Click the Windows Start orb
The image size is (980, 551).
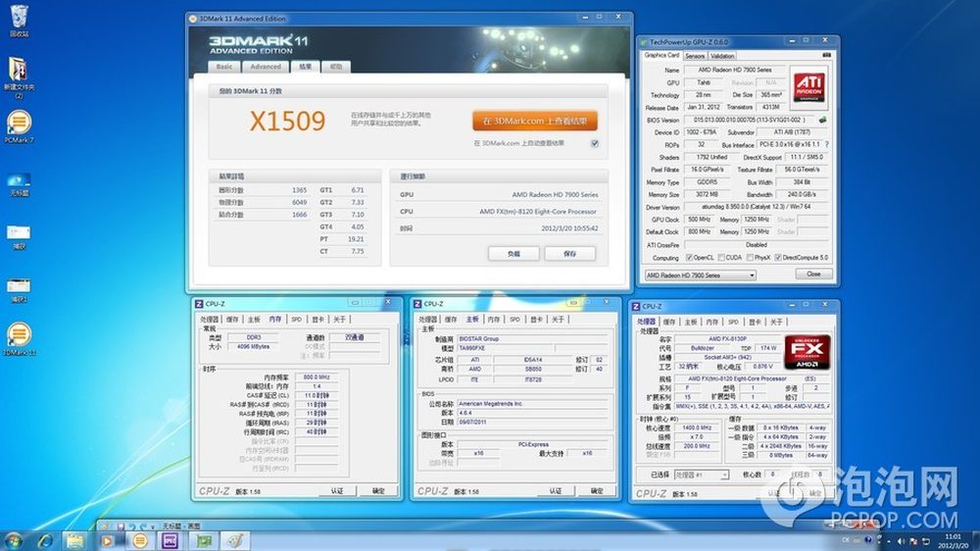tap(14, 540)
